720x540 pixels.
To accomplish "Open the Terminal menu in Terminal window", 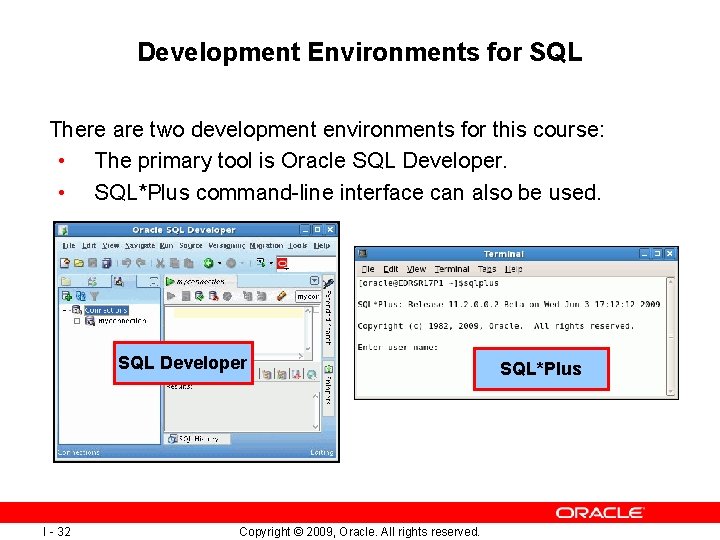I will (452, 269).
